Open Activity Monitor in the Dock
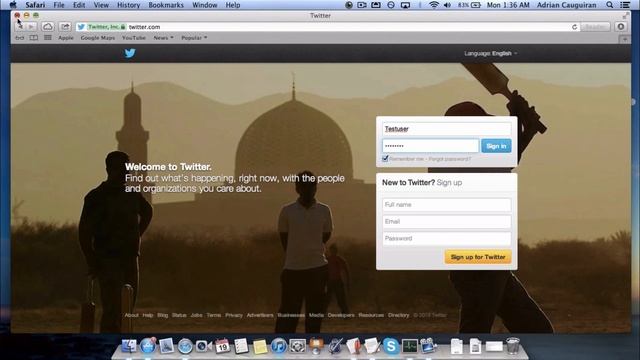The height and width of the screenshot is (360, 640). (409, 346)
